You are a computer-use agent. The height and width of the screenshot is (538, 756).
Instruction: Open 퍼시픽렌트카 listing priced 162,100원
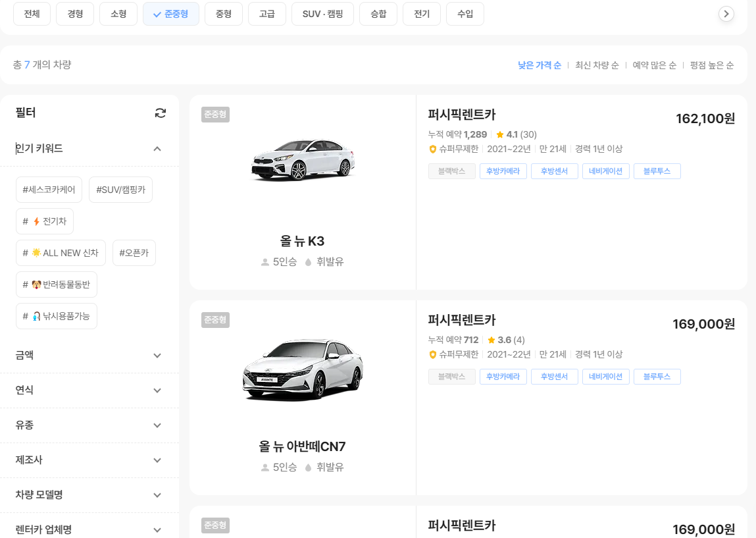(x=462, y=115)
